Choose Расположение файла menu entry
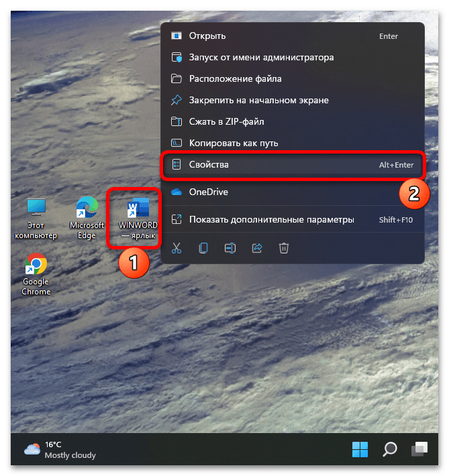The image size is (449, 476). [293, 79]
